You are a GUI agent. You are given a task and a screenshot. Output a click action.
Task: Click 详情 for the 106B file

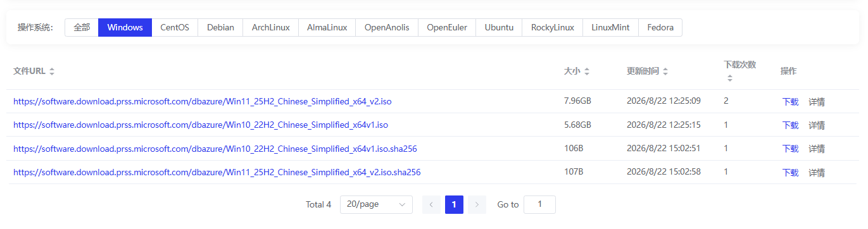pos(817,149)
